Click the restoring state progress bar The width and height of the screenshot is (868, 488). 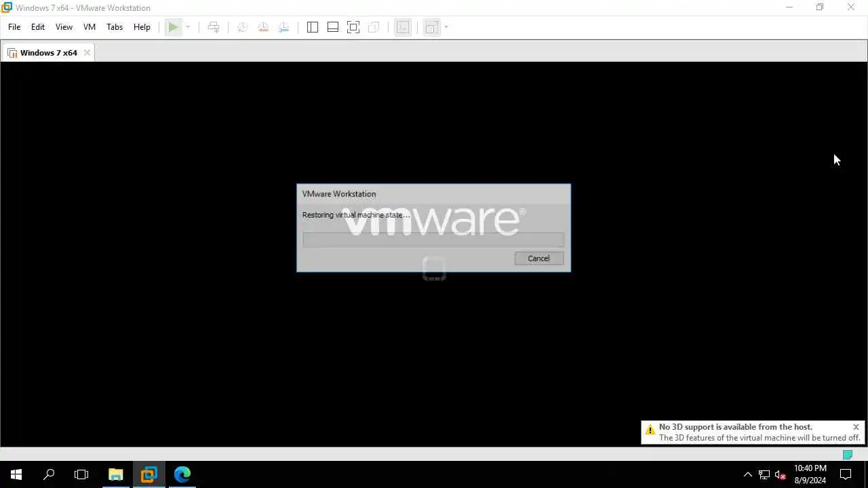click(x=433, y=239)
